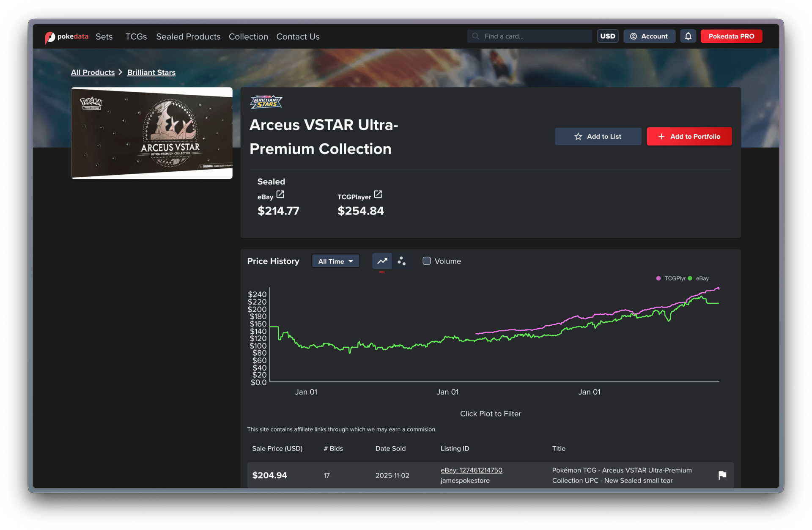Click the Brilliant Stars set logo
This screenshot has width=812, height=530.
pos(266,102)
